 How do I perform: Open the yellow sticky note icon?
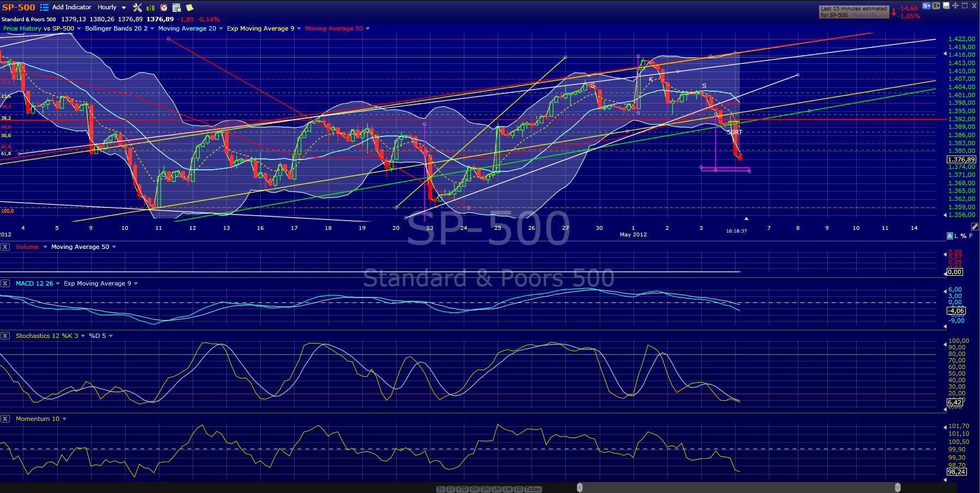pos(190,8)
